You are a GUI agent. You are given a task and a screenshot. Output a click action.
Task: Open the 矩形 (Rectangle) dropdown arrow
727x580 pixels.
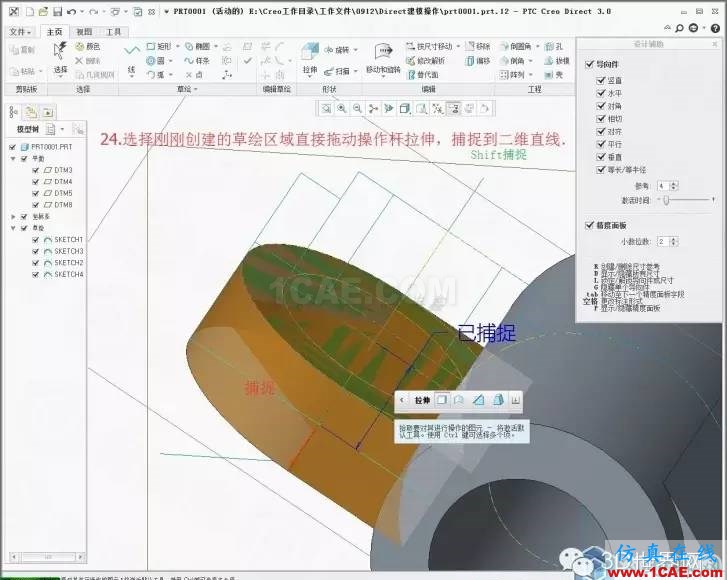178,46
